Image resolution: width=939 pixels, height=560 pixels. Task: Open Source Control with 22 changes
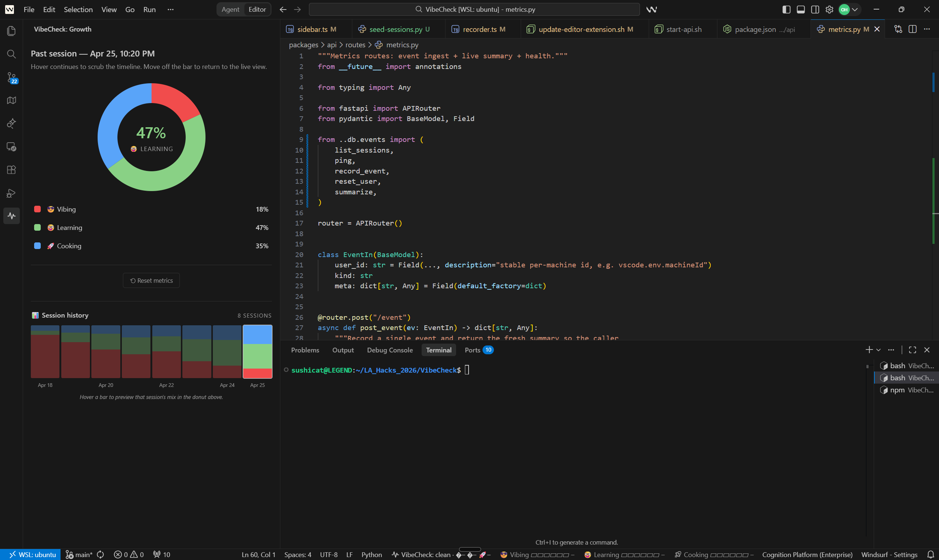(x=11, y=77)
